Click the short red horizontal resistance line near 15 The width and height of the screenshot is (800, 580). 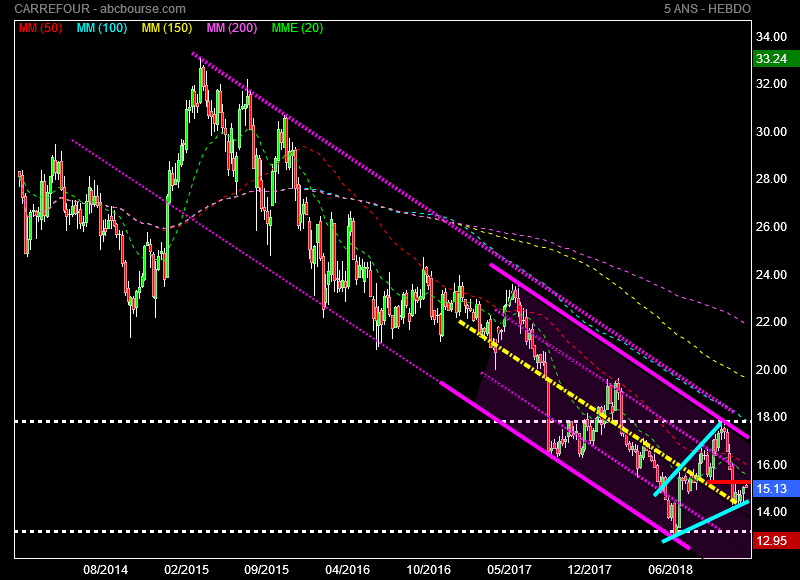coord(728,482)
